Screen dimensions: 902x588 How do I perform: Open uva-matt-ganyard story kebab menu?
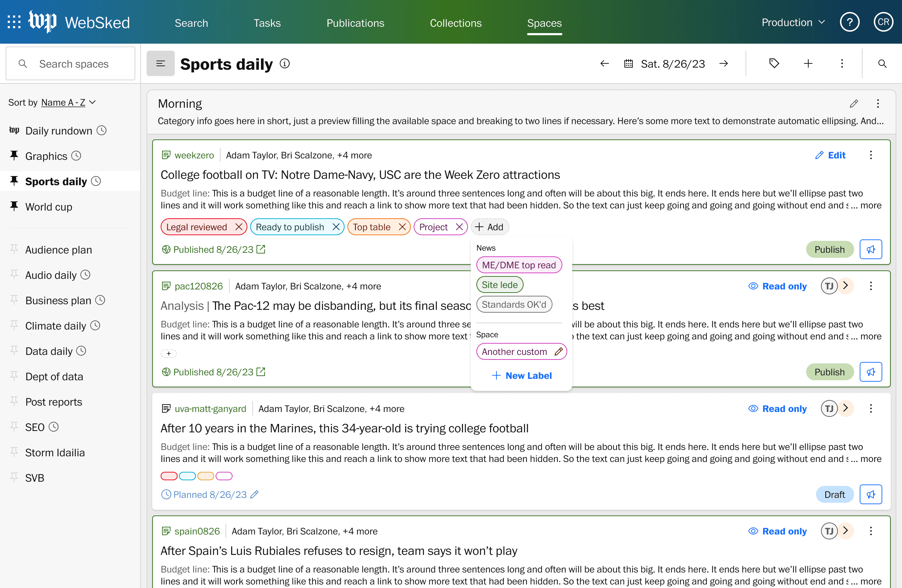pos(871,408)
